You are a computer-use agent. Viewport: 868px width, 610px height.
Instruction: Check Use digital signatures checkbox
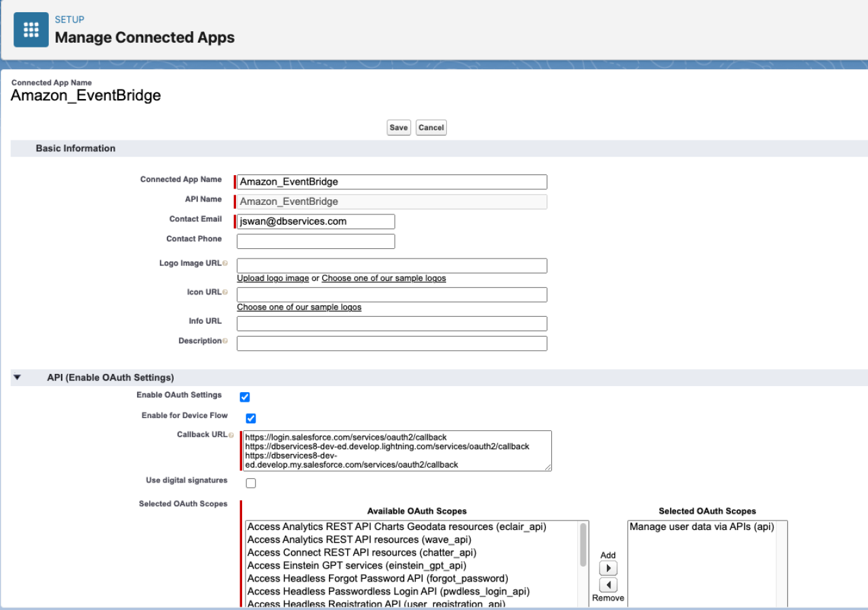point(251,483)
